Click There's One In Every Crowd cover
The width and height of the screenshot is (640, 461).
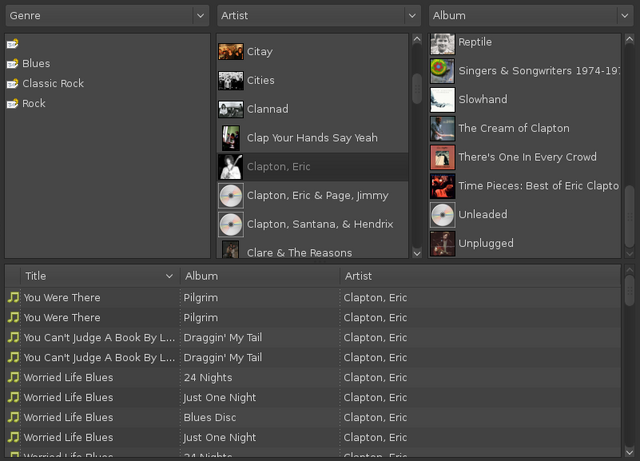point(442,157)
